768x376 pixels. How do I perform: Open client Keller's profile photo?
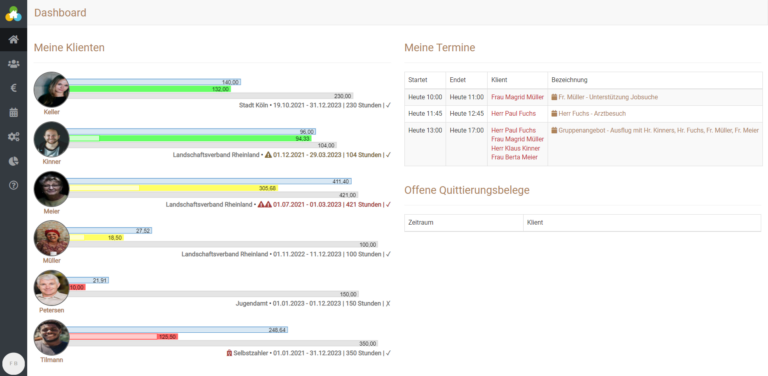click(51, 90)
